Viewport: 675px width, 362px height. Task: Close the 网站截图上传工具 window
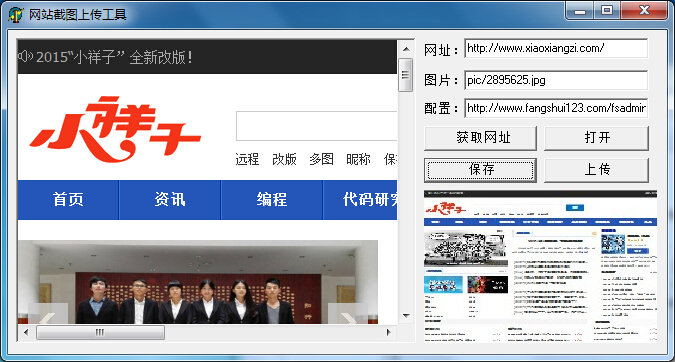[x=644, y=10]
